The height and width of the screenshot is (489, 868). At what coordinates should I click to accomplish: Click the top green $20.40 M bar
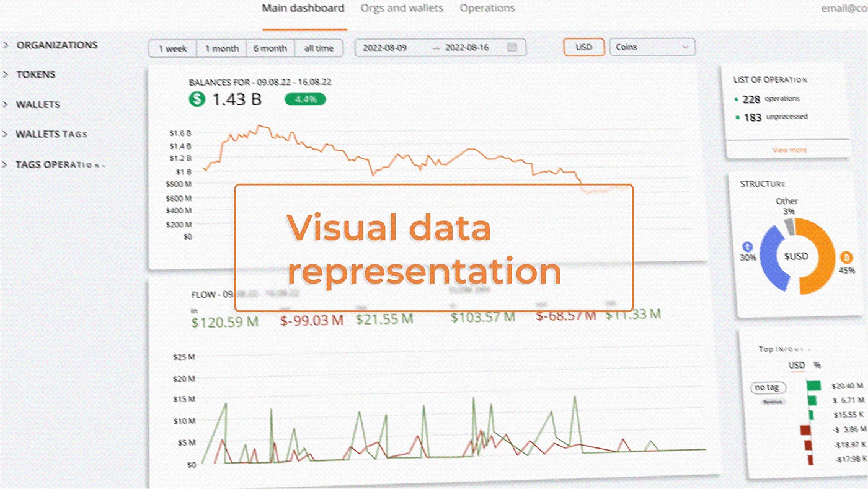[x=813, y=386]
